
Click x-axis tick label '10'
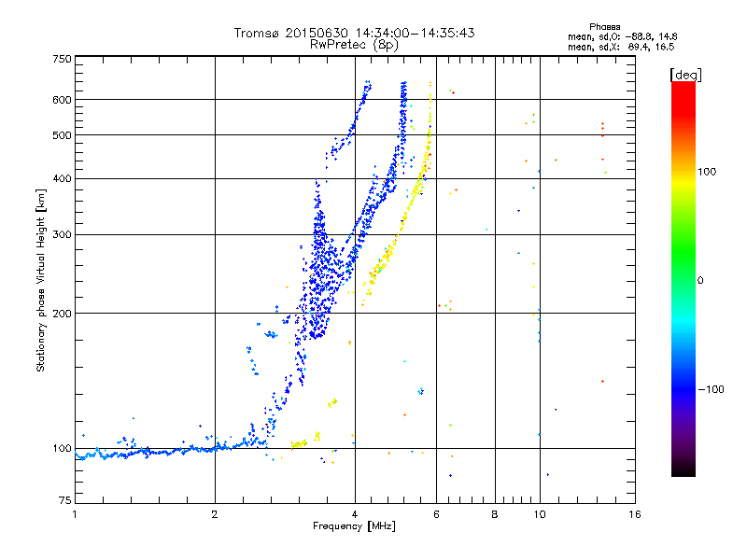click(540, 514)
